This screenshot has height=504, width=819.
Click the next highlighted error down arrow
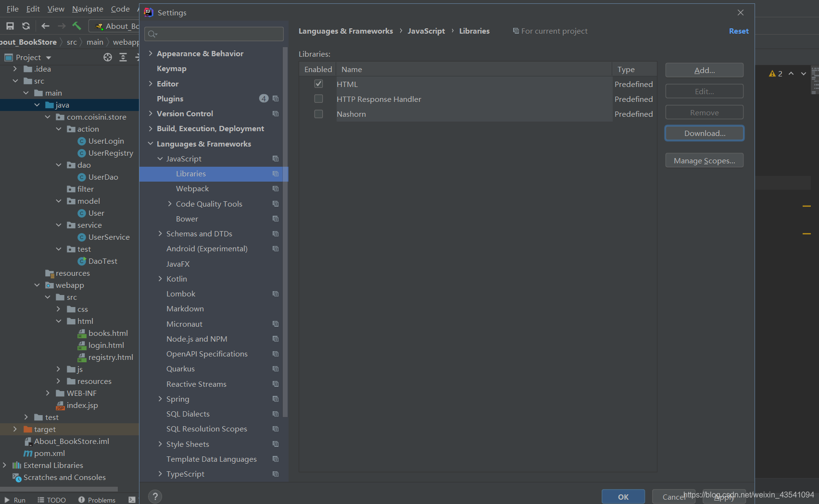pyautogui.click(x=804, y=74)
